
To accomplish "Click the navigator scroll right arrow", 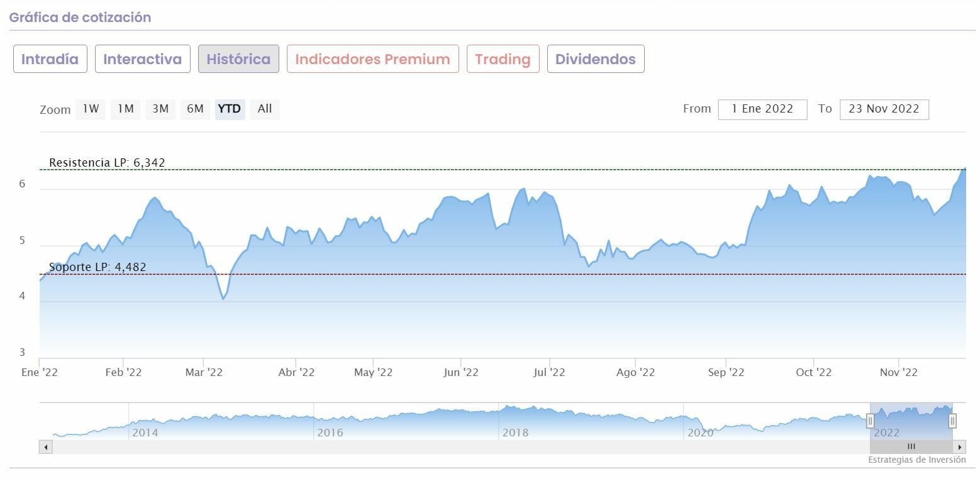I will click(x=959, y=447).
